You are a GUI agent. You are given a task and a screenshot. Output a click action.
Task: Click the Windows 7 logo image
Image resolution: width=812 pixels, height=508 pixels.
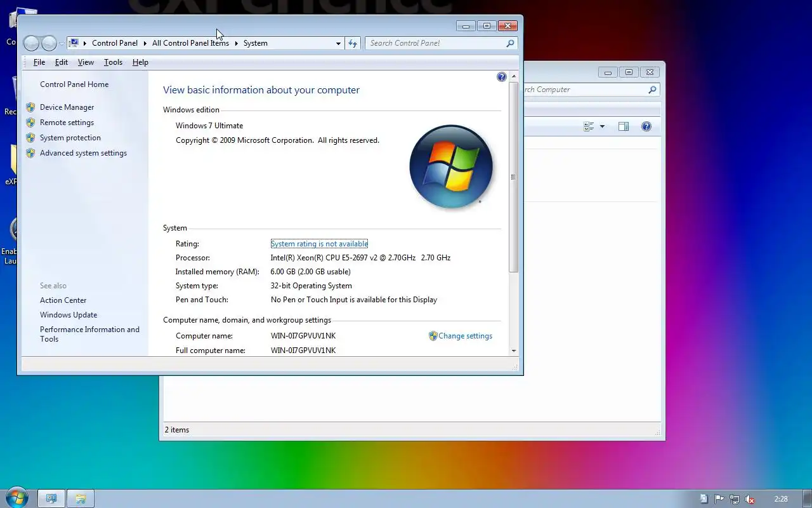pyautogui.click(x=451, y=166)
